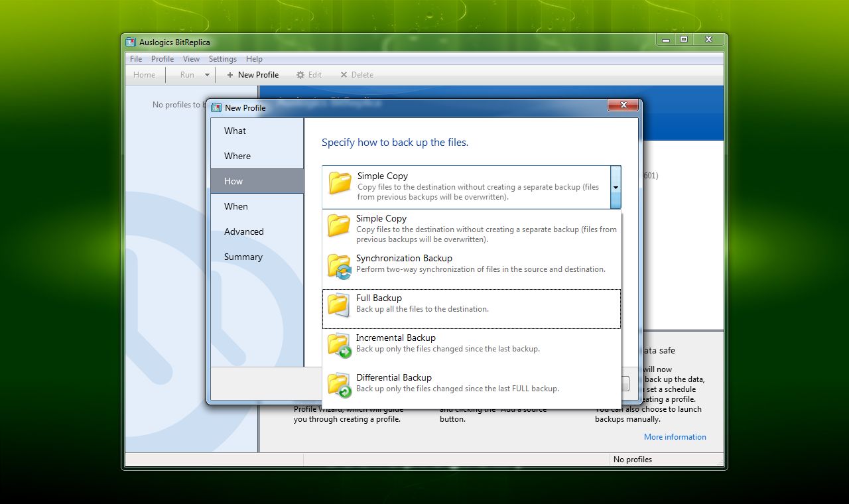This screenshot has height=504, width=849.
Task: Choose the Synchronization Backup folder icon
Action: (339, 265)
